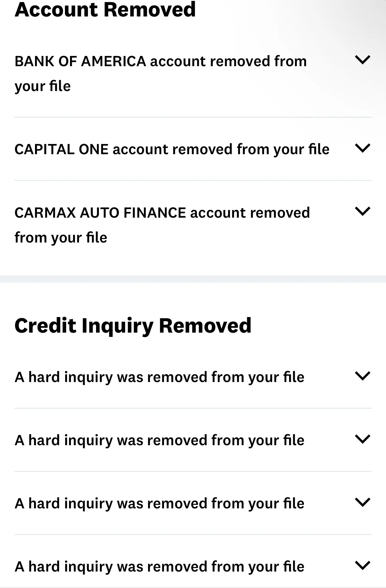Open the CARMAX AUTO FINANCE removed entry text
The image size is (386, 588).
click(162, 225)
